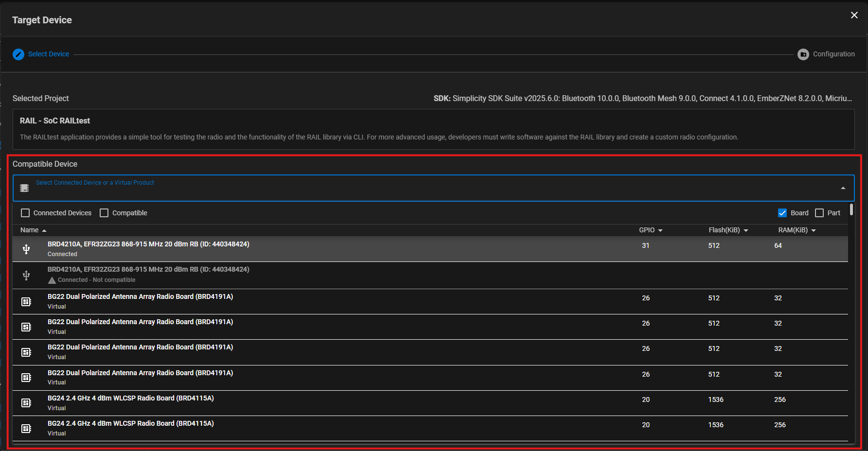
Task: Collapse the device list dropdown arrow
Action: point(843,188)
